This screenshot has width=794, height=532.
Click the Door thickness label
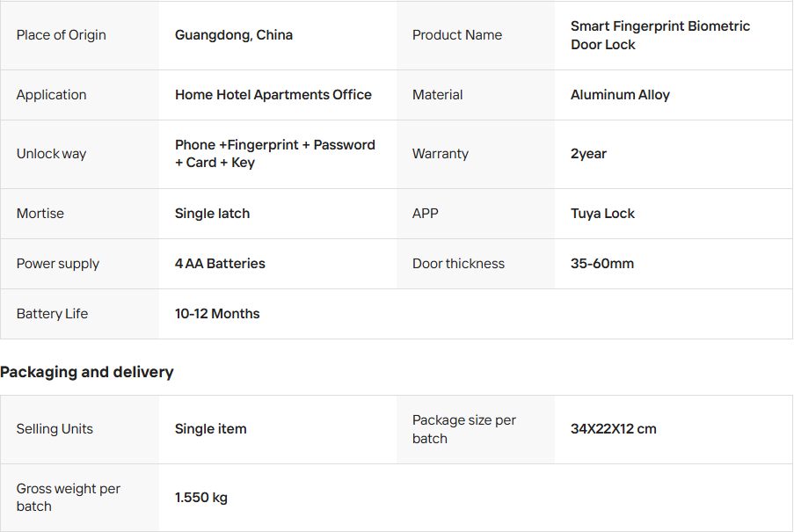(x=458, y=264)
